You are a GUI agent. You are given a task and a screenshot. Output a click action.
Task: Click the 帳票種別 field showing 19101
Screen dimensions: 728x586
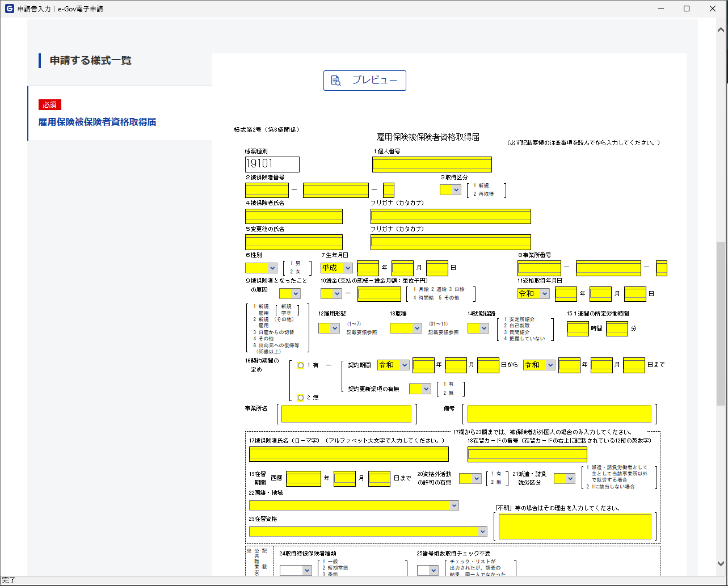click(x=272, y=165)
